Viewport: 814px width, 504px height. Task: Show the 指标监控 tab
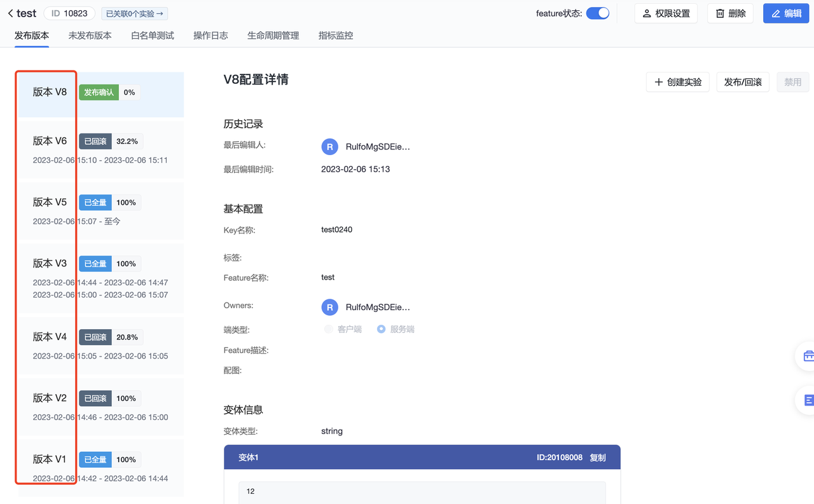(x=336, y=36)
